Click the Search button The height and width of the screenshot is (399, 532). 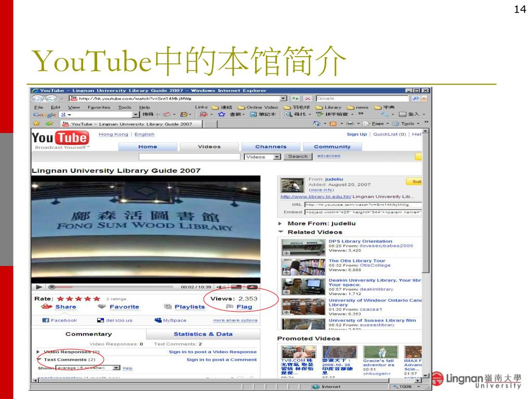(298, 156)
